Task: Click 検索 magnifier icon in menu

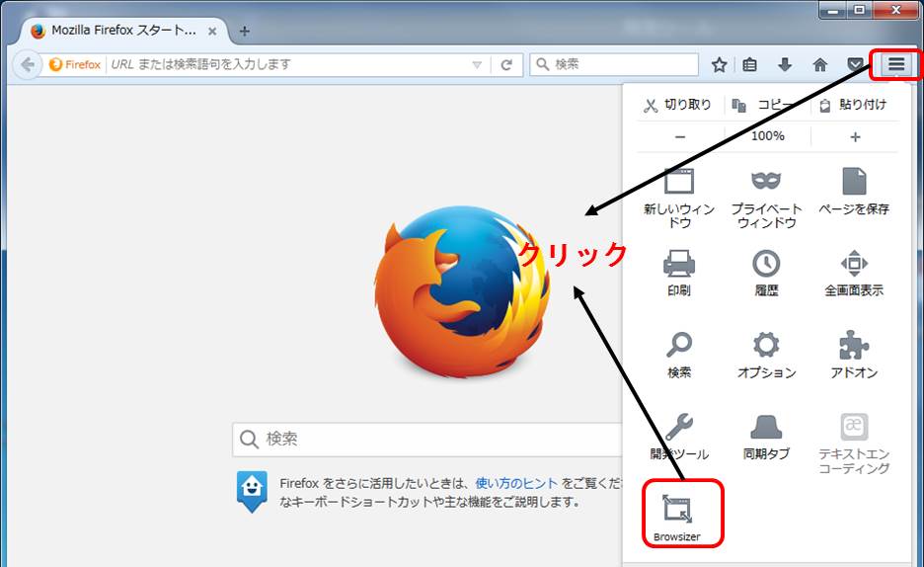Action: coord(679,345)
